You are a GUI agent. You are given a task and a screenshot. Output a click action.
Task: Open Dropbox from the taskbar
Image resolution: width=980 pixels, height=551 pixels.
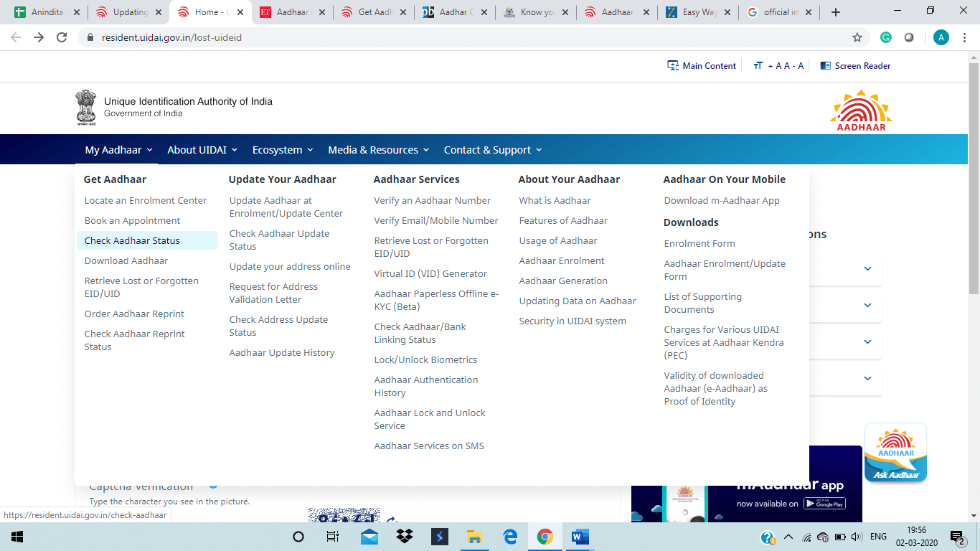404,537
